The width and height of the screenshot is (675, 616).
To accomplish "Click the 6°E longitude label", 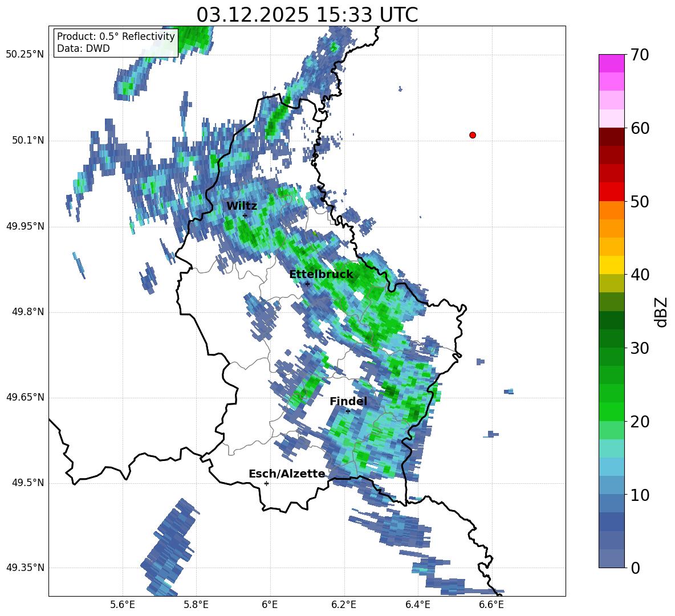I will (270, 605).
